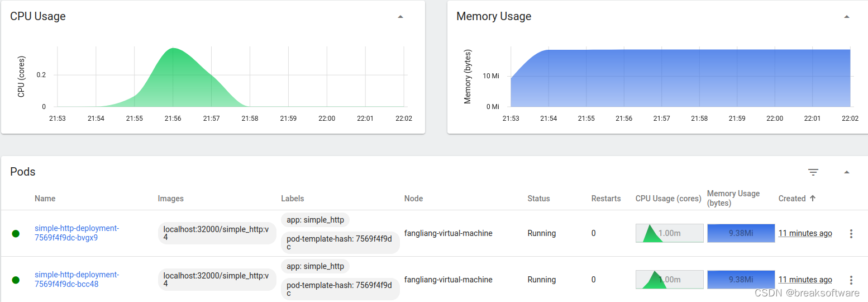Collapse the CPU Usage card
This screenshot has width=868, height=302.
tap(400, 17)
